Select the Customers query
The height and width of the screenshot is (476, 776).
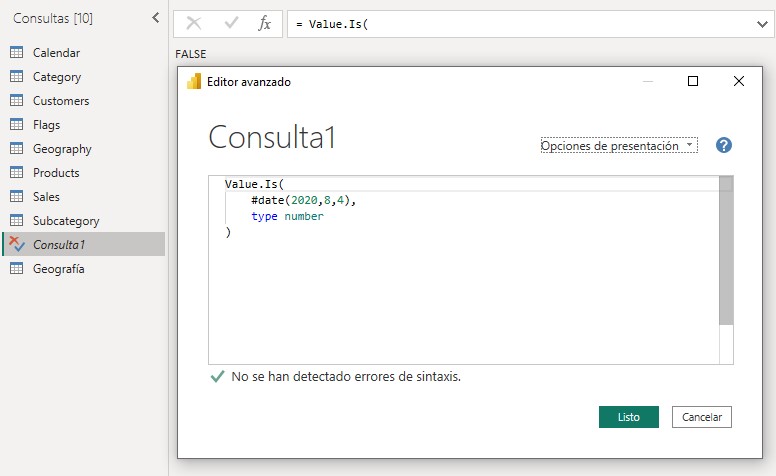tap(60, 101)
